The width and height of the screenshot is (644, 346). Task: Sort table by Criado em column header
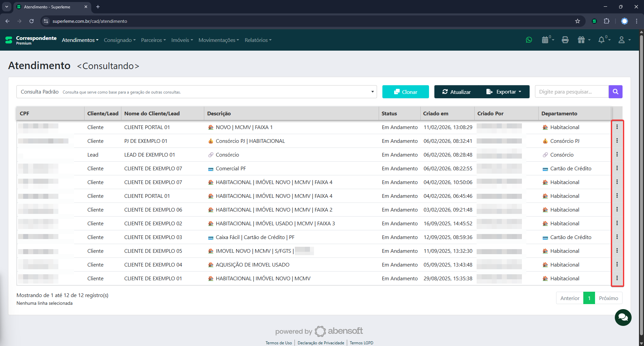[x=435, y=114]
